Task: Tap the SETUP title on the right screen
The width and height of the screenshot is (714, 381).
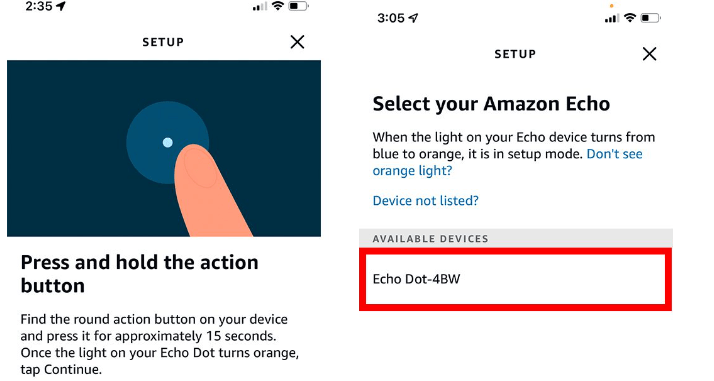Action: 515,54
